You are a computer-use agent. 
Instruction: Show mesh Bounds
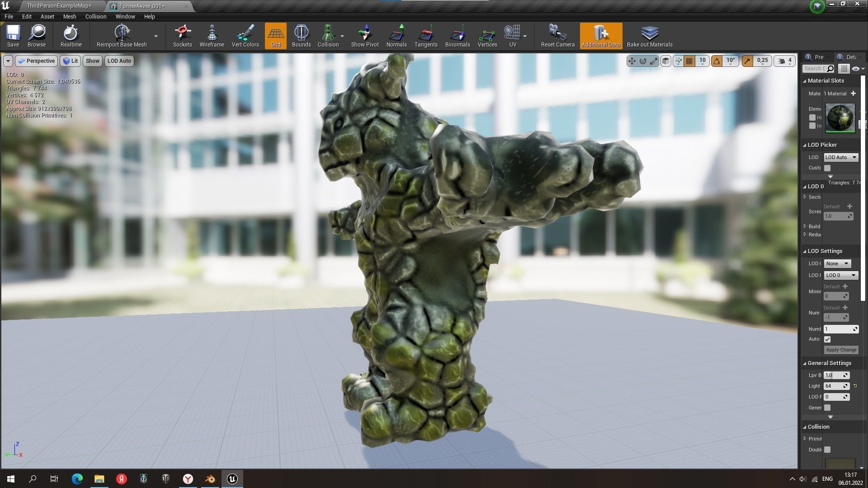click(x=302, y=36)
